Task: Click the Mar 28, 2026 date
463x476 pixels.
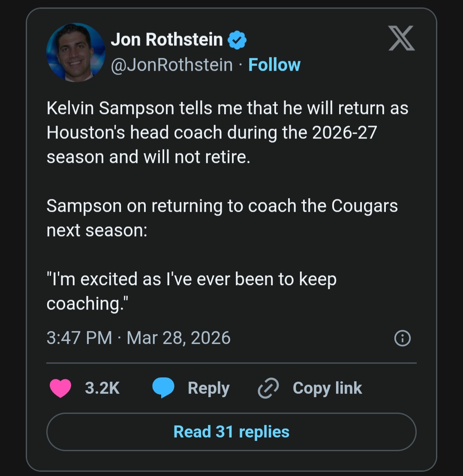Action: (x=179, y=338)
